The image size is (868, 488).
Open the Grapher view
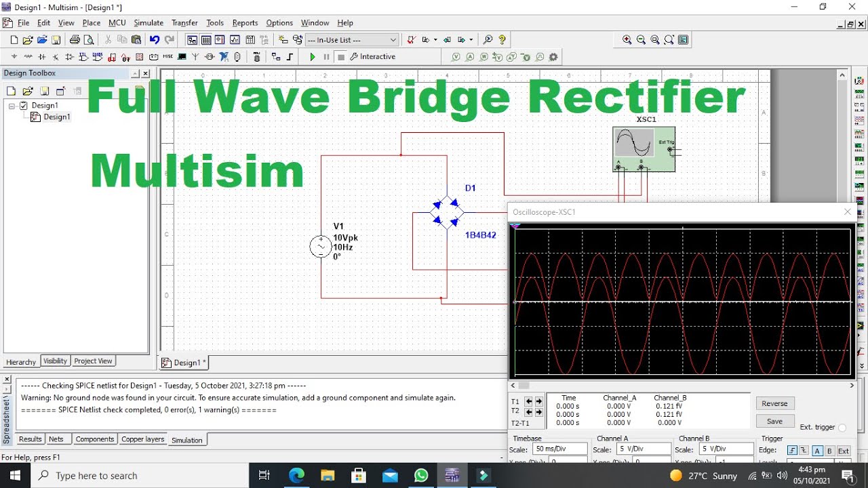[235, 40]
